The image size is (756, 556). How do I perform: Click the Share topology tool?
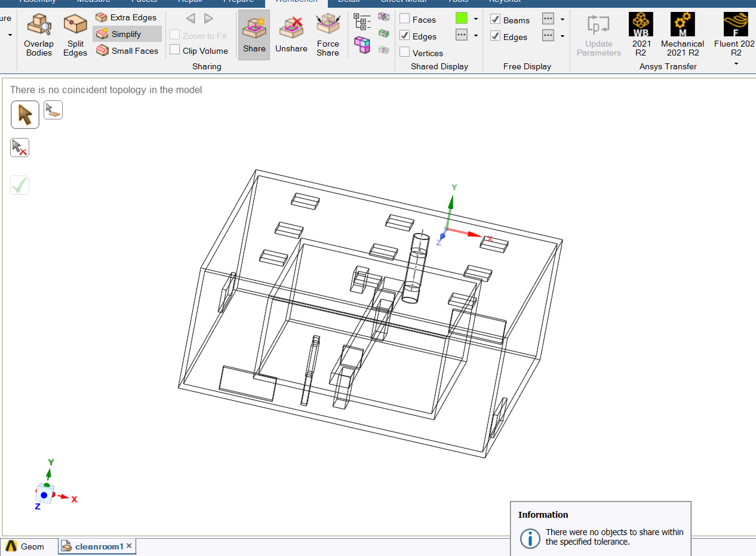click(254, 35)
